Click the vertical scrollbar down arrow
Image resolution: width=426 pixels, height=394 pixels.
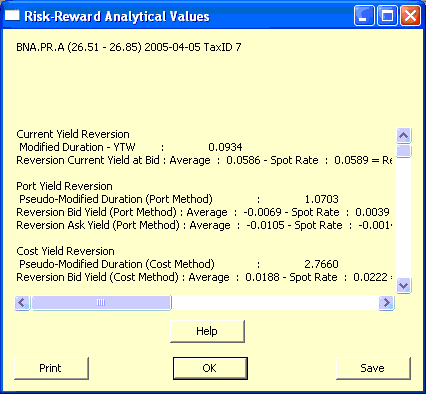click(404, 286)
